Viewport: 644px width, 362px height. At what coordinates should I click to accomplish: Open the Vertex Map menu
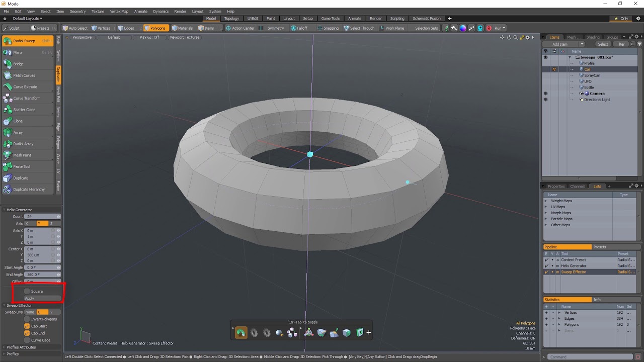(119, 11)
